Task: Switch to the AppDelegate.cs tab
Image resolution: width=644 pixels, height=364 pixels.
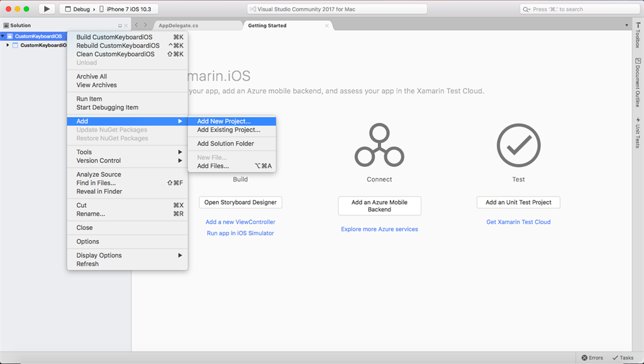Action: click(178, 25)
